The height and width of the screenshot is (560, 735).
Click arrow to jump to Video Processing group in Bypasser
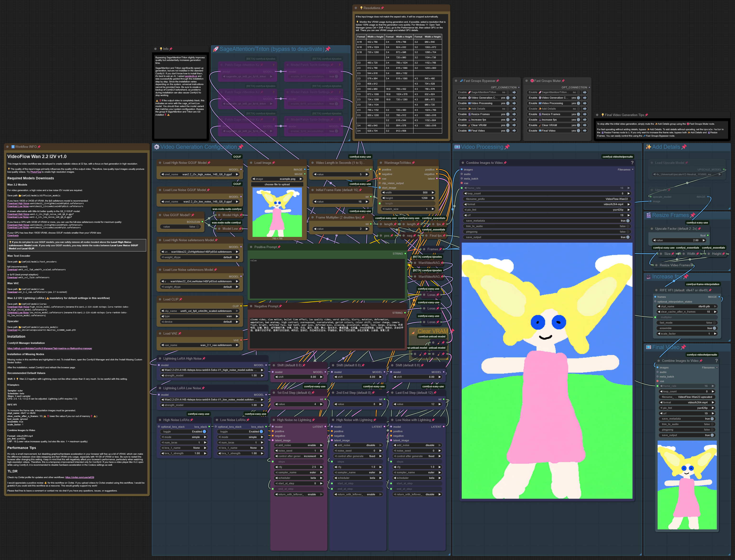(514, 103)
